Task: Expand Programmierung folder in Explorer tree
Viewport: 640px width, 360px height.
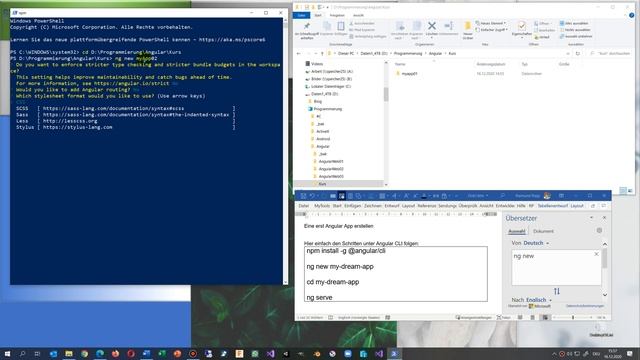Action: [x=328, y=109]
